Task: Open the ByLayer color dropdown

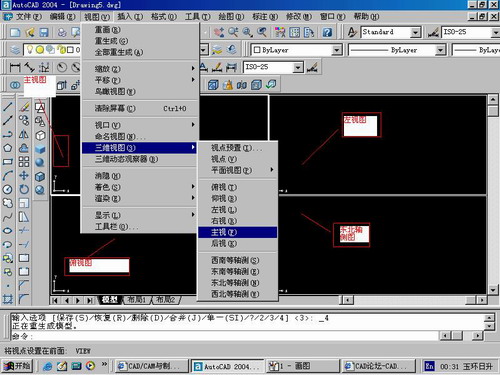Action: [x=296, y=50]
